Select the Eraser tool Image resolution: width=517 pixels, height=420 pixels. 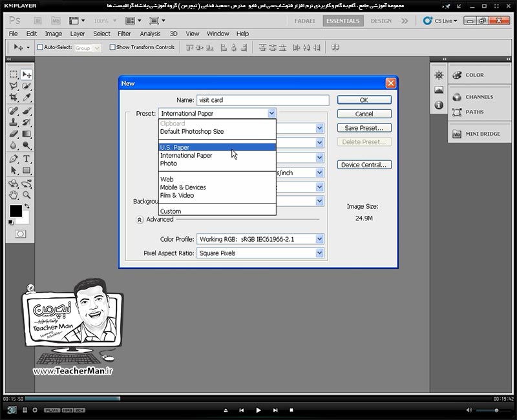pyautogui.click(x=13, y=134)
